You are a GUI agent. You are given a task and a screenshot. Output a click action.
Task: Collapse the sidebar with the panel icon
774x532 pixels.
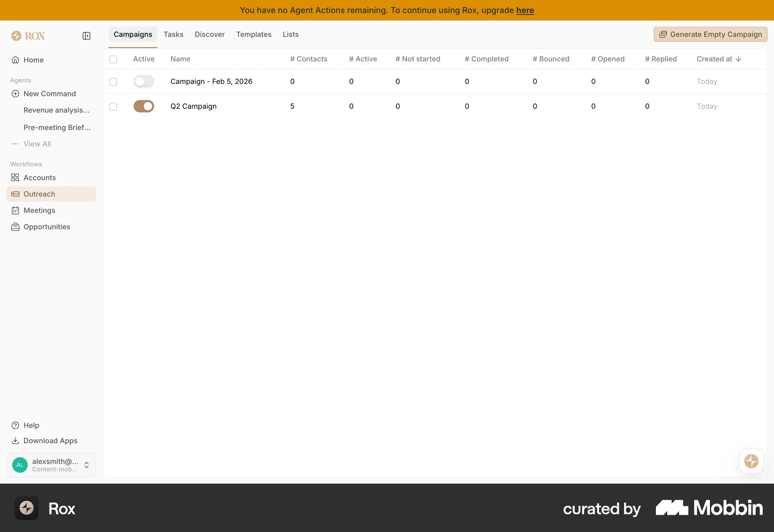pos(86,35)
